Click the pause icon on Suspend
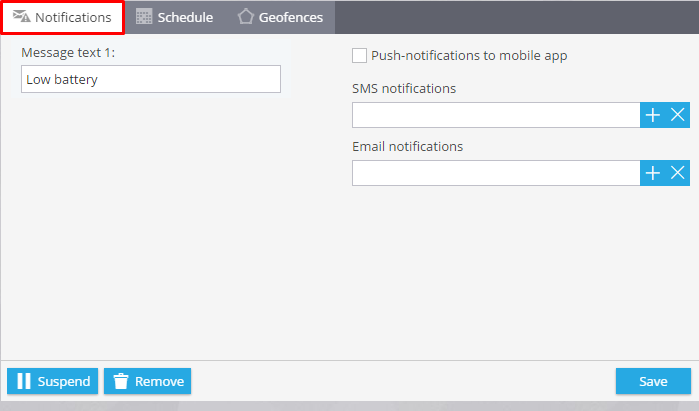 tap(24, 381)
